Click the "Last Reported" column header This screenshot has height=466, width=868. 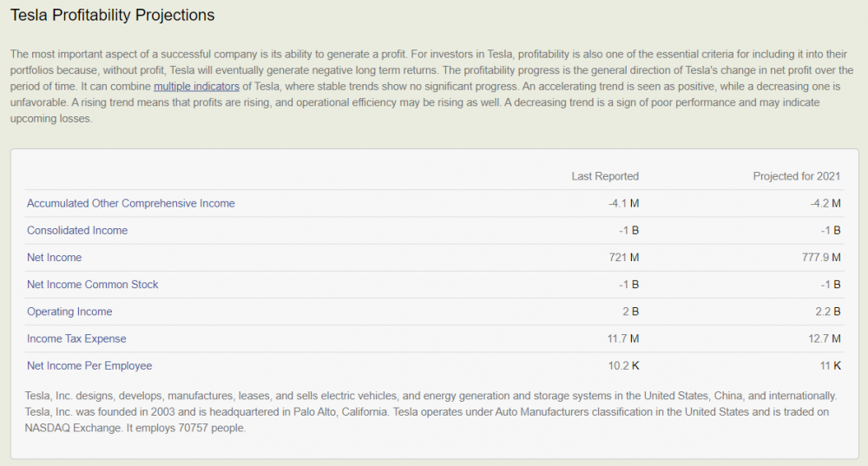click(x=605, y=176)
